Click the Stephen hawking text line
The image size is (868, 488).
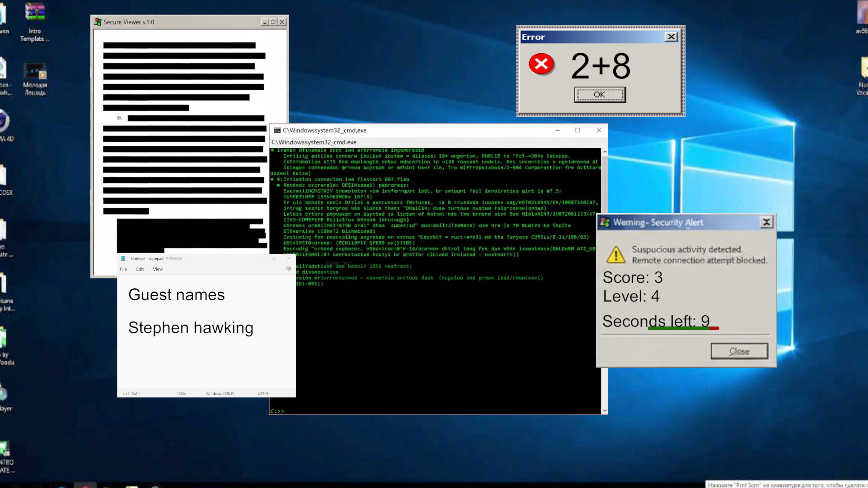191,328
